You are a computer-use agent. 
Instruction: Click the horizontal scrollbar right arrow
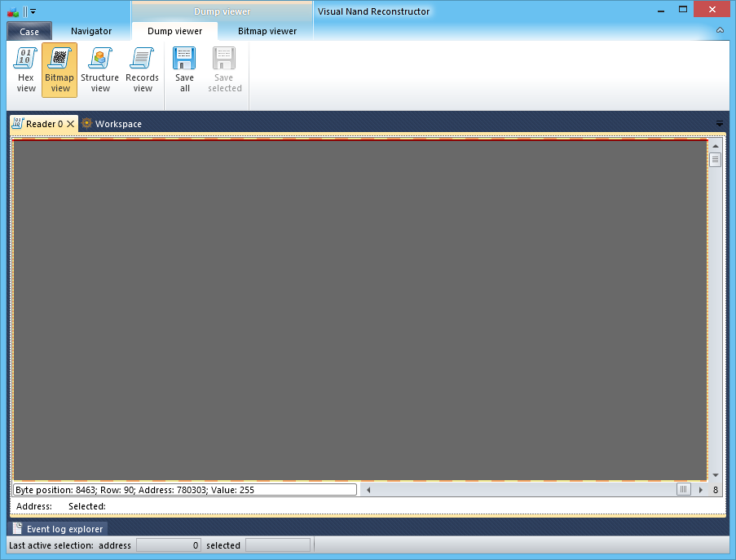pyautogui.click(x=701, y=490)
